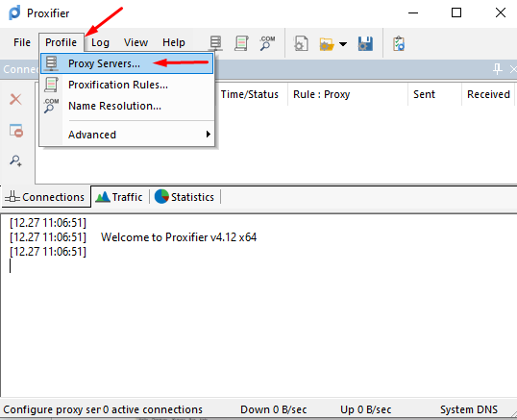Click the Proxy Servers toolbar icon
The image size is (517, 420).
pyautogui.click(x=215, y=43)
